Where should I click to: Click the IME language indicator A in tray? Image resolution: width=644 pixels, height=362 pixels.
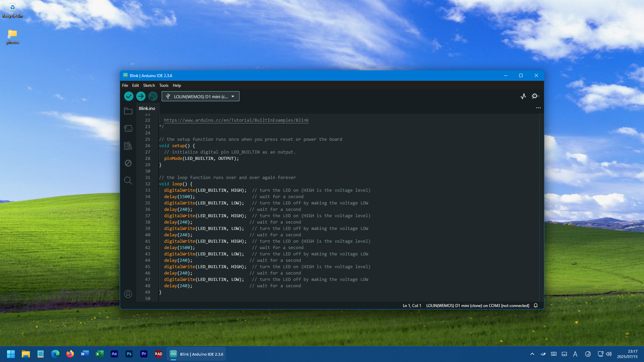tap(575, 354)
